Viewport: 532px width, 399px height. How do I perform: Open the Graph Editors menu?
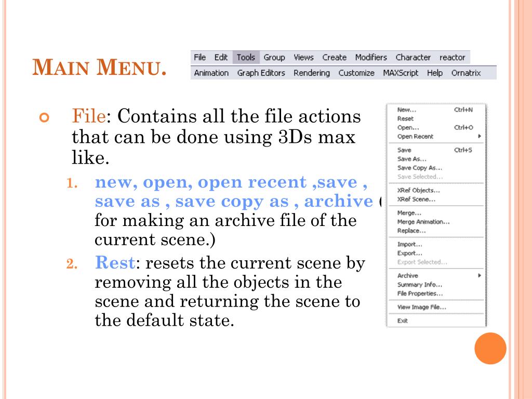coord(261,73)
